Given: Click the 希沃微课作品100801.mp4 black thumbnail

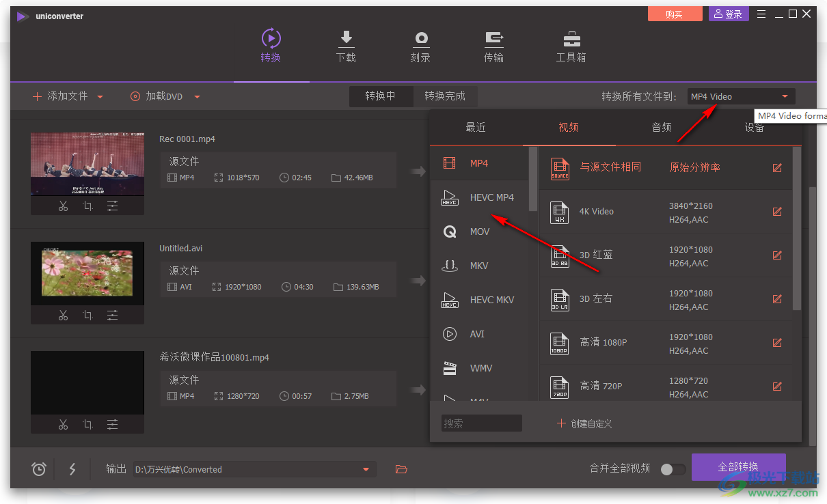Looking at the screenshot, I should point(87,382).
